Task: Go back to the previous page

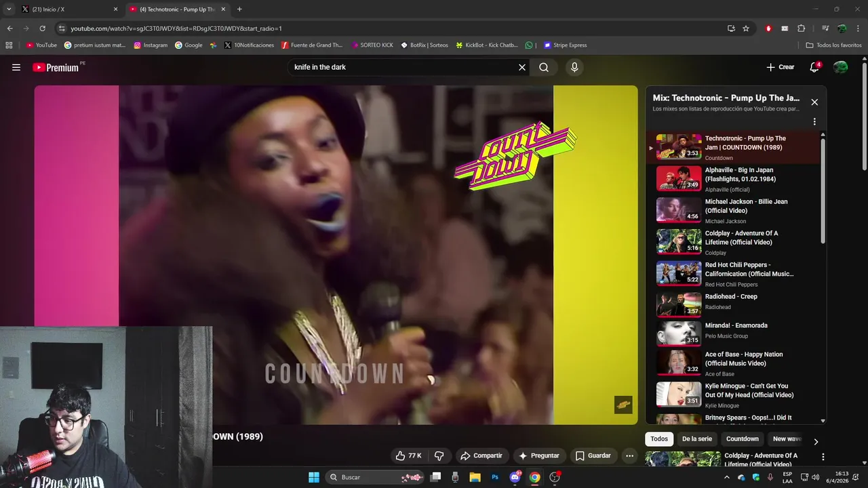Action: (x=9, y=28)
